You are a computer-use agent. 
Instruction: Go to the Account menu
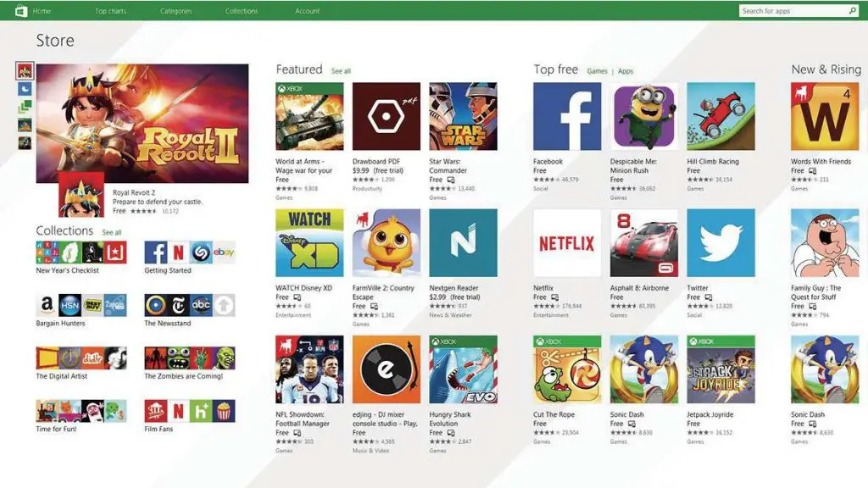click(307, 10)
